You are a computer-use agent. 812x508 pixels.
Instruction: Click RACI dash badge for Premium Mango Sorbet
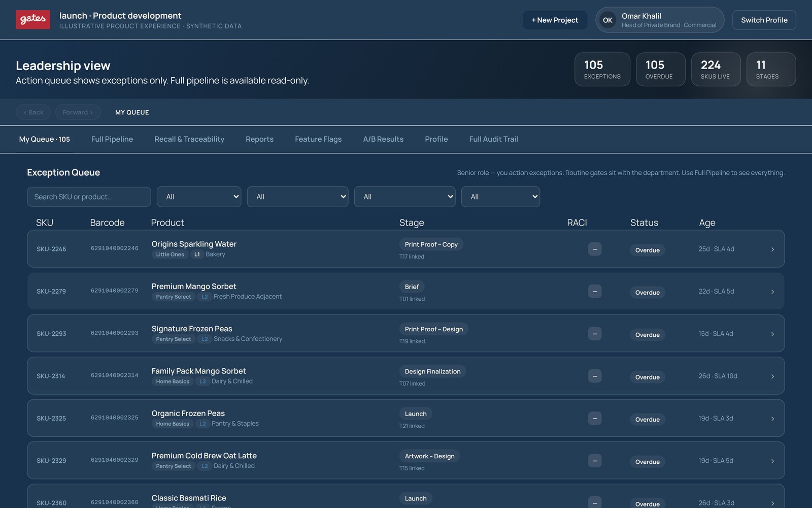[x=595, y=291]
